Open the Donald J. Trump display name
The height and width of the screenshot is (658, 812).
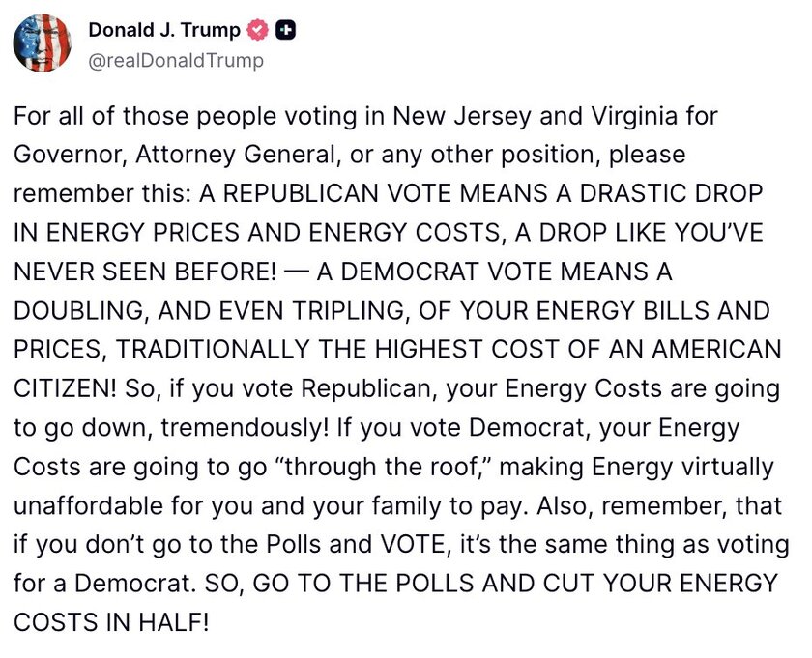pos(163,30)
